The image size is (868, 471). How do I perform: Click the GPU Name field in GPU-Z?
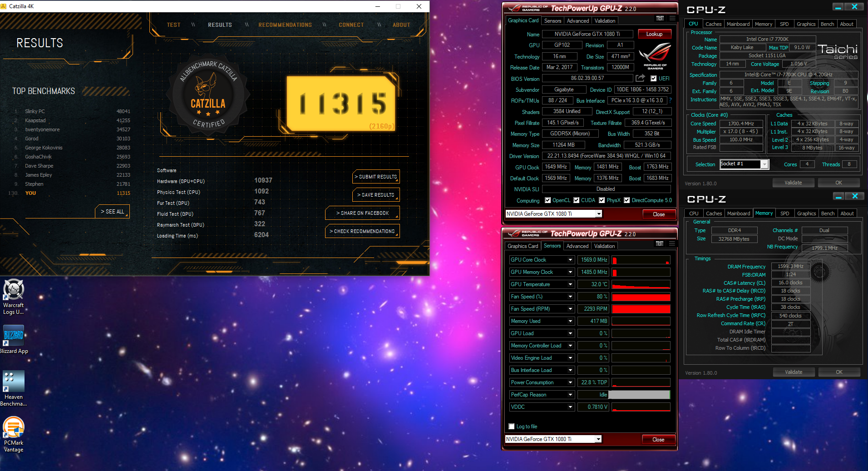pyautogui.click(x=587, y=34)
